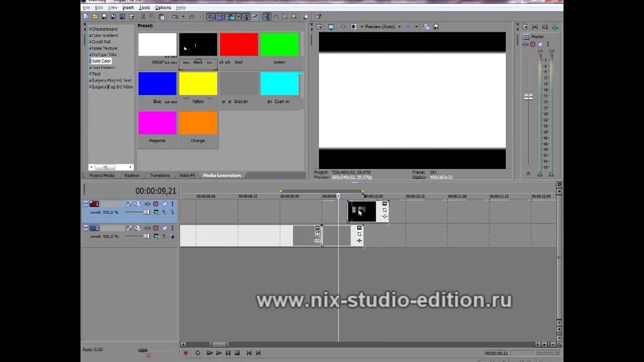
Task: Toggle Lock Envelopes to Events
Action: (246, 17)
